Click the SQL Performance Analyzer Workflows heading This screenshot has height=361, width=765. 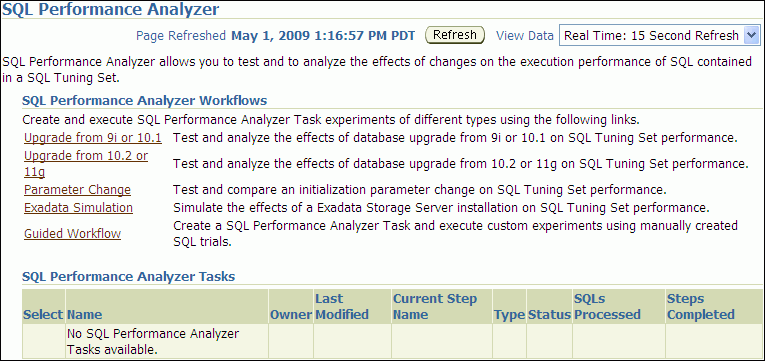144,100
